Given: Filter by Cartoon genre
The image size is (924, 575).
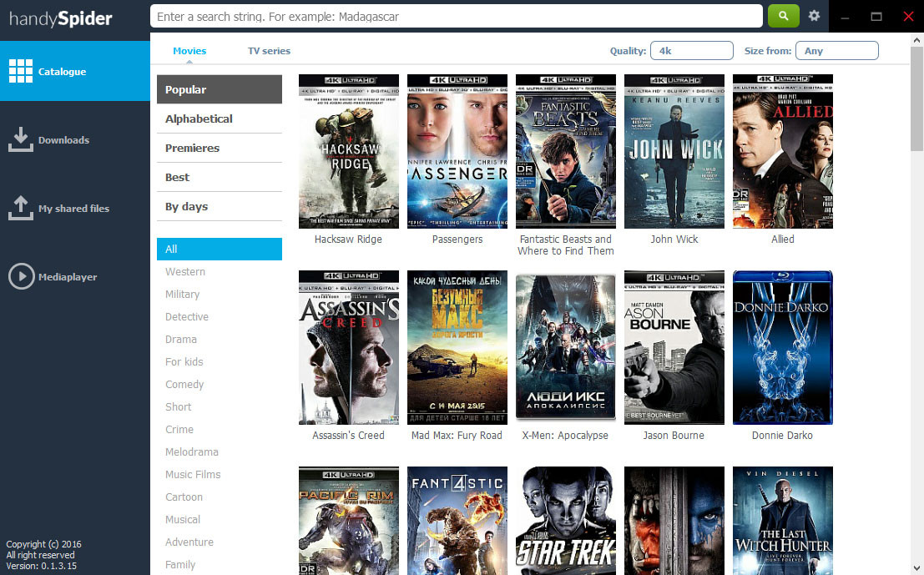Looking at the screenshot, I should (x=184, y=497).
